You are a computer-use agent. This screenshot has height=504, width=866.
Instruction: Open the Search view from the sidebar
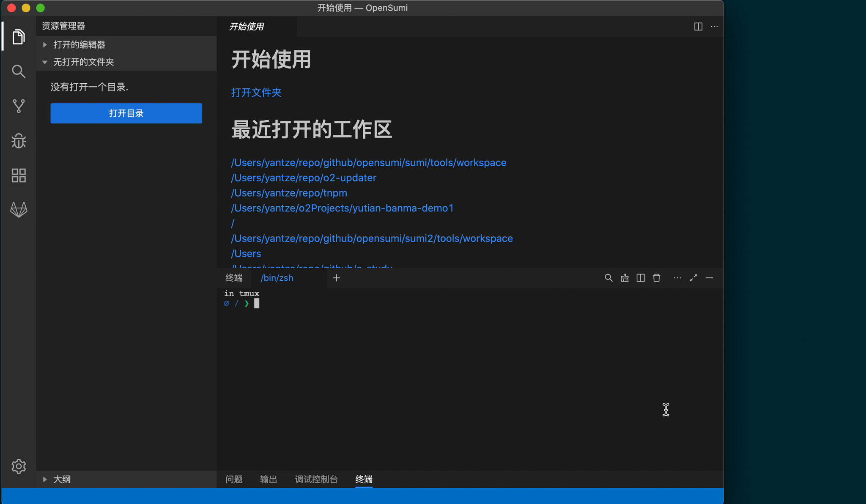19,71
